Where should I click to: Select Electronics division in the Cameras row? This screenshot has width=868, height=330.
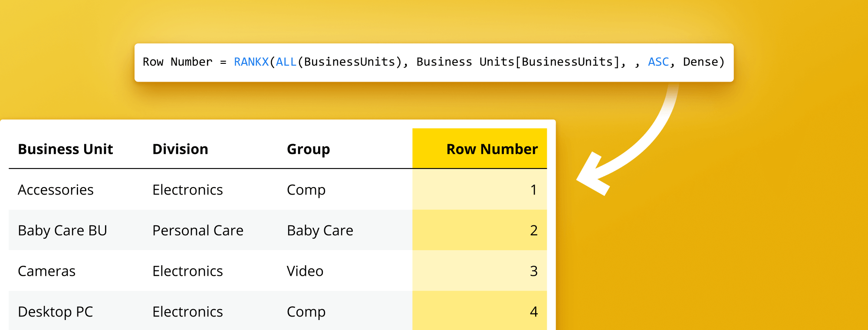coord(187,271)
